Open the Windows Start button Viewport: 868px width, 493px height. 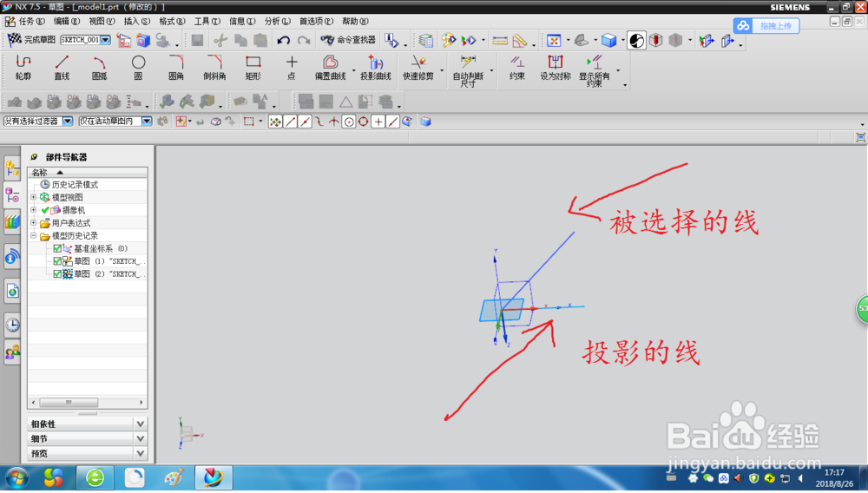pyautogui.click(x=16, y=477)
